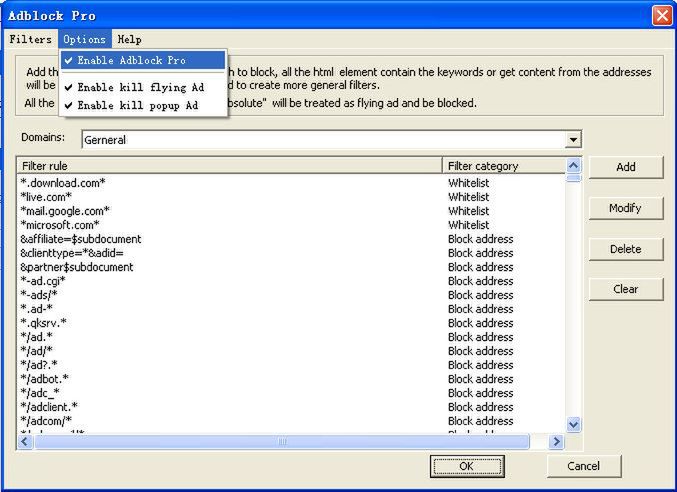Select the */ad.* filter rule
The height and width of the screenshot is (492, 677).
36,337
